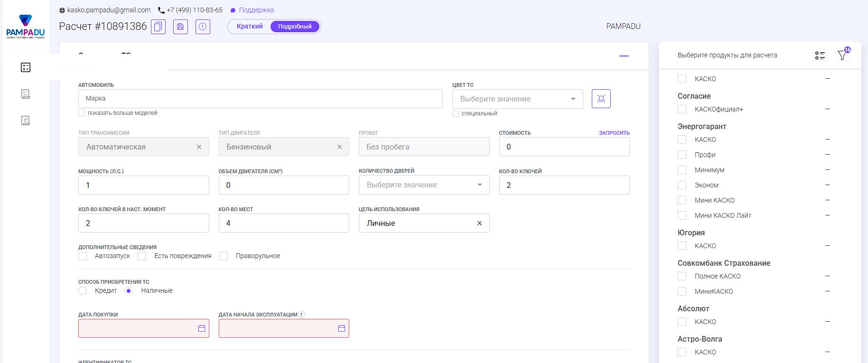Click the info exclamation icon in header
Screen dimensions: 868x363
point(203,27)
